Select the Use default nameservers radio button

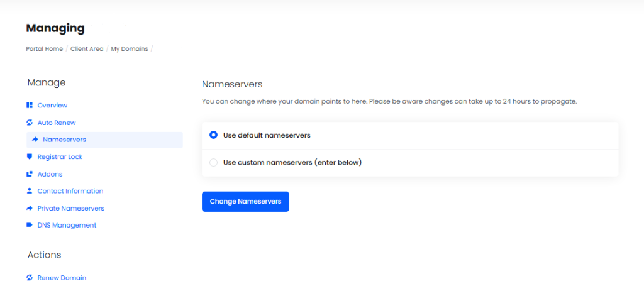(214, 135)
